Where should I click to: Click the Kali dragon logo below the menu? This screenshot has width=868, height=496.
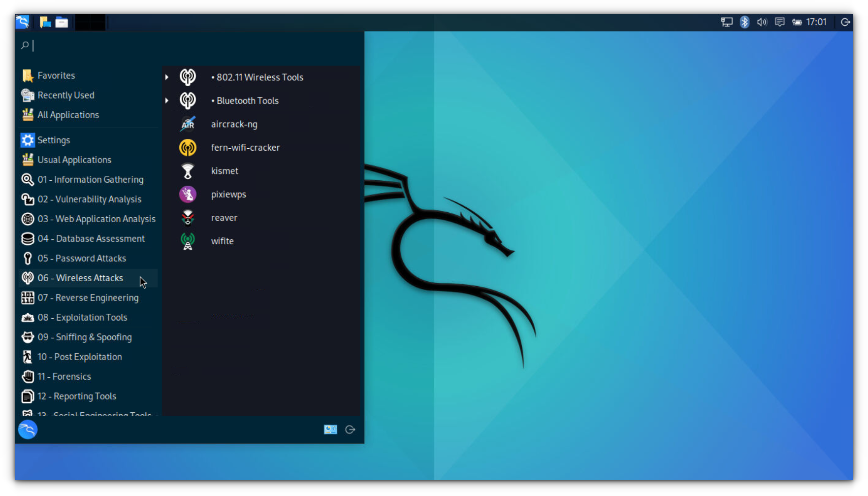[28, 429]
